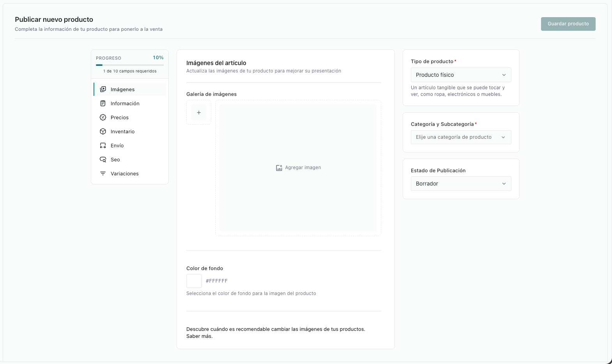Click Agregar imagen upload area
Image resolution: width=612 pixels, height=364 pixels.
[x=298, y=168]
